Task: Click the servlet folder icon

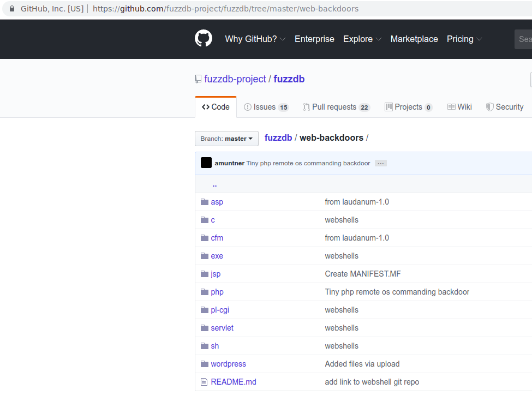Action: coord(205,328)
